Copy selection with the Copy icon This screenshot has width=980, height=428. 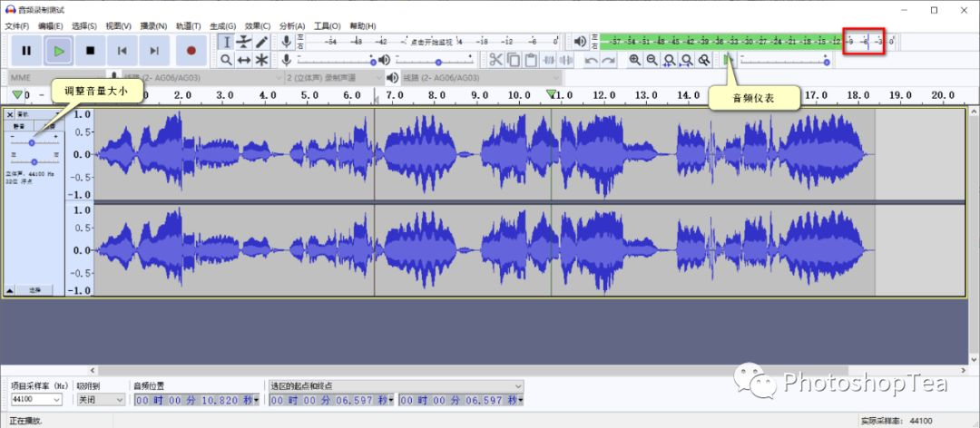point(514,60)
